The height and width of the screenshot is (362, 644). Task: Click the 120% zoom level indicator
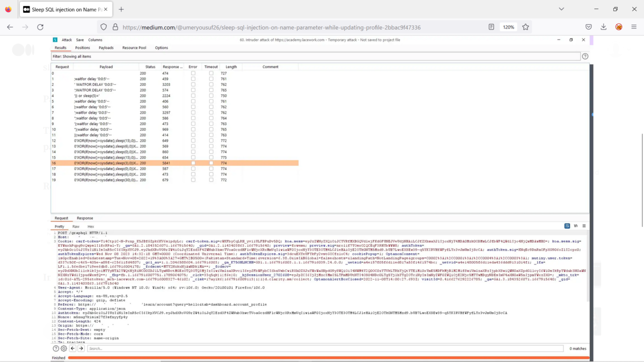(x=509, y=27)
